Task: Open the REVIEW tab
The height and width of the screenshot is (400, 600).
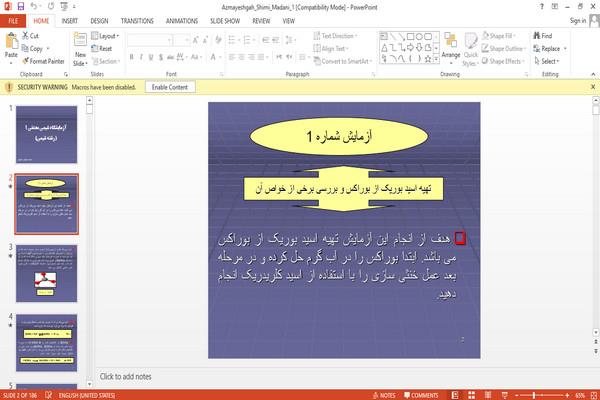Action: coord(261,21)
